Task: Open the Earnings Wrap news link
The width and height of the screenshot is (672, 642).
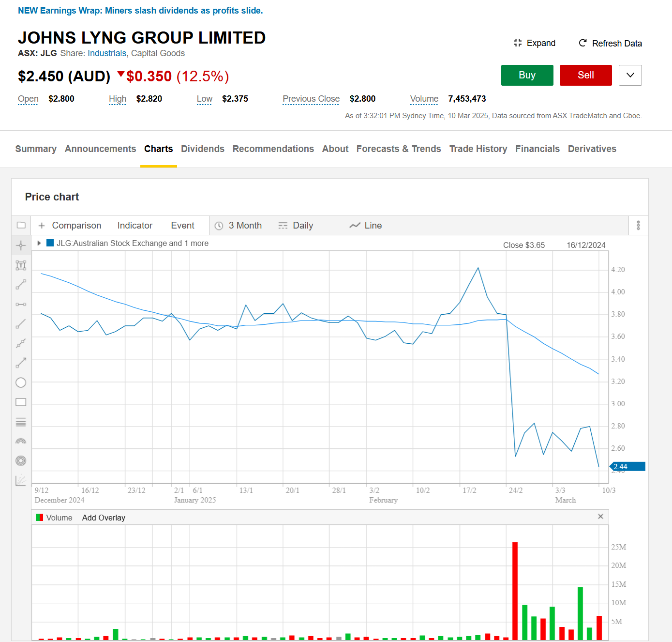Action: pyautogui.click(x=140, y=11)
